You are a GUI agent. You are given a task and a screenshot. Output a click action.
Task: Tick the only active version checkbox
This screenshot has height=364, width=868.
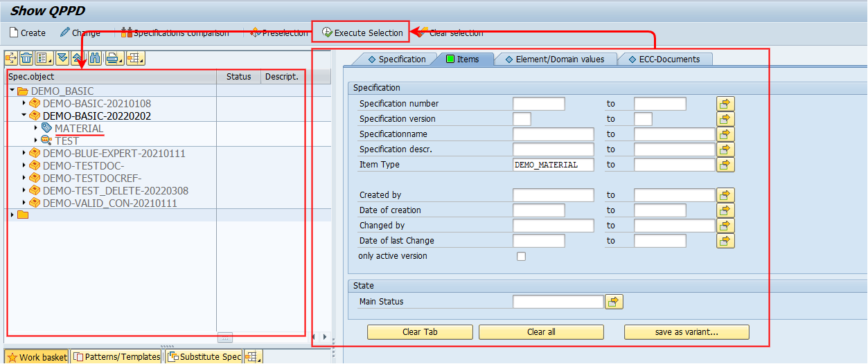coord(521,257)
